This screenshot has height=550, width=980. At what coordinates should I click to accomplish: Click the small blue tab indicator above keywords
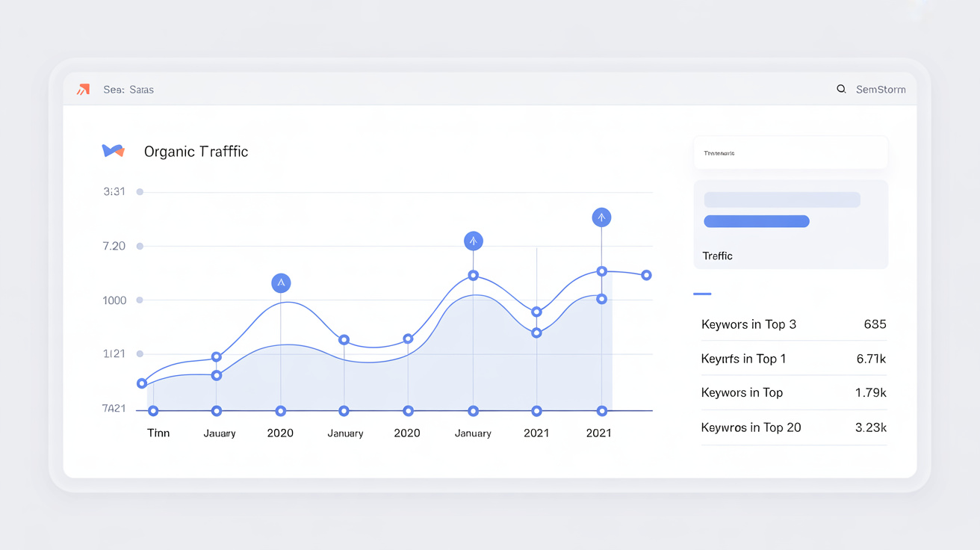coord(702,294)
